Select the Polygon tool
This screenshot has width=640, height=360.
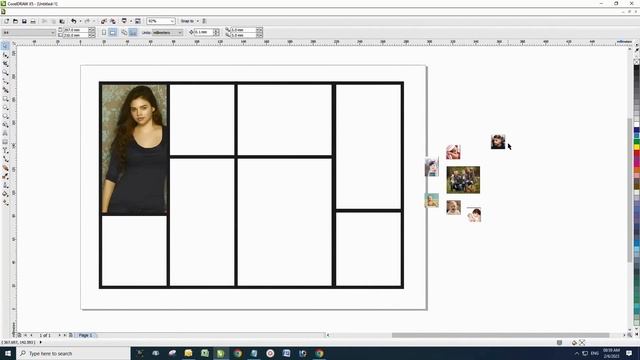[x=5, y=116]
